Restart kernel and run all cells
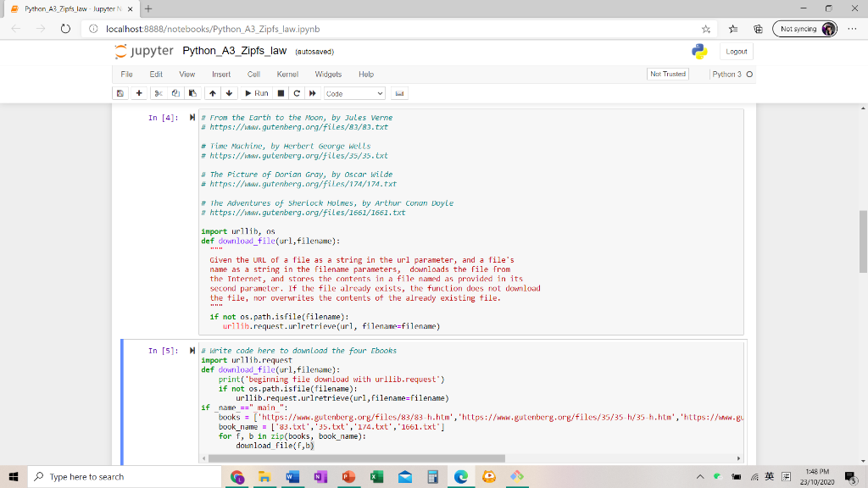Viewport: 868px width, 488px height. pyautogui.click(x=313, y=93)
